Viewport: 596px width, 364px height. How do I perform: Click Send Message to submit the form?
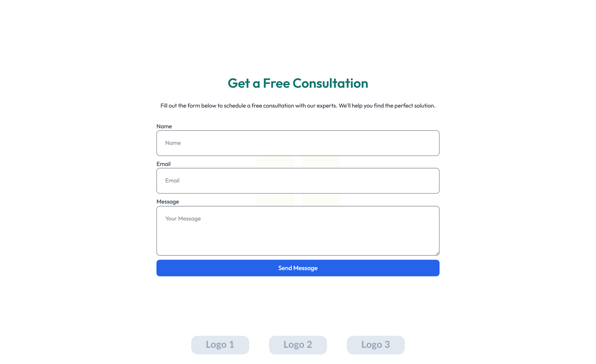pos(298,268)
